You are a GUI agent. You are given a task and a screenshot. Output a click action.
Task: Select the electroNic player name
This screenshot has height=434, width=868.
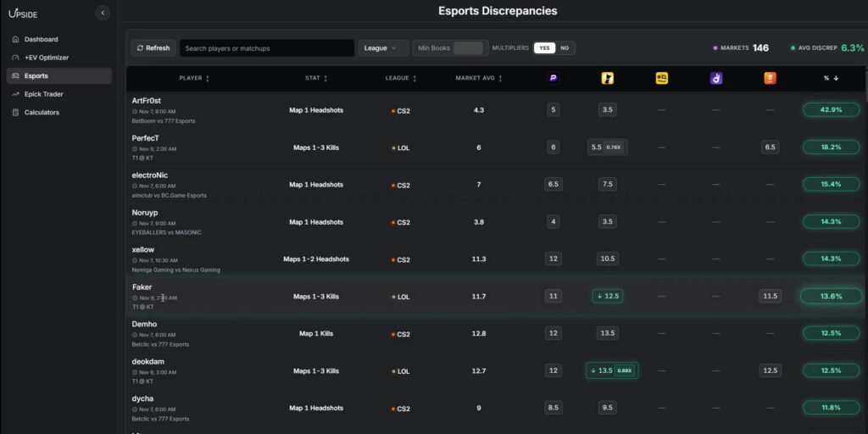click(149, 175)
